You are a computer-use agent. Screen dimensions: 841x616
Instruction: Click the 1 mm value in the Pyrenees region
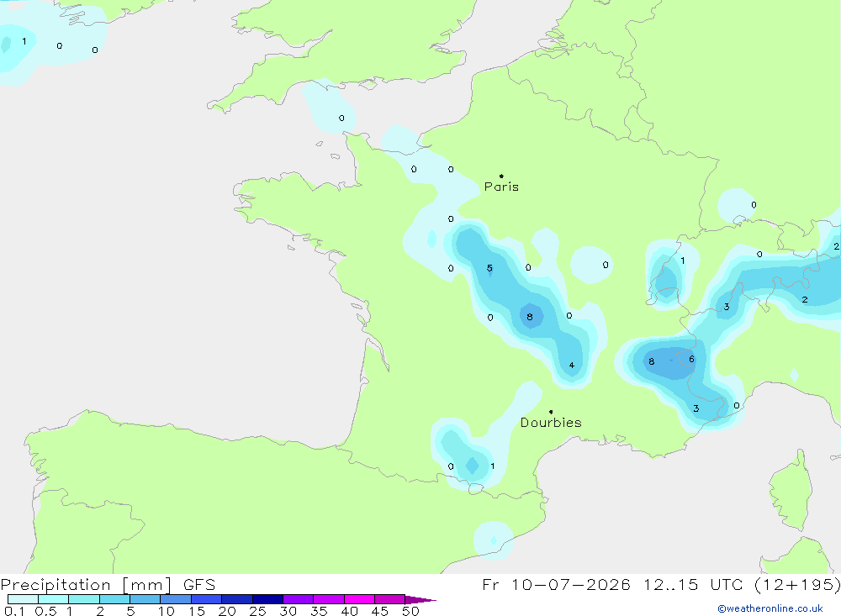(492, 466)
